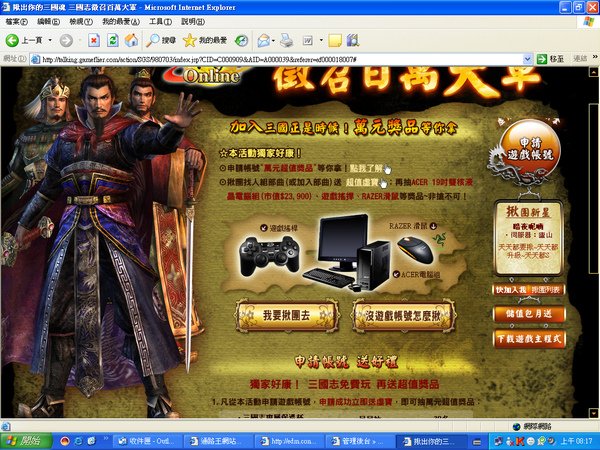Open the 說明(H) menu
Screen dimensions: 600x450
click(193, 22)
